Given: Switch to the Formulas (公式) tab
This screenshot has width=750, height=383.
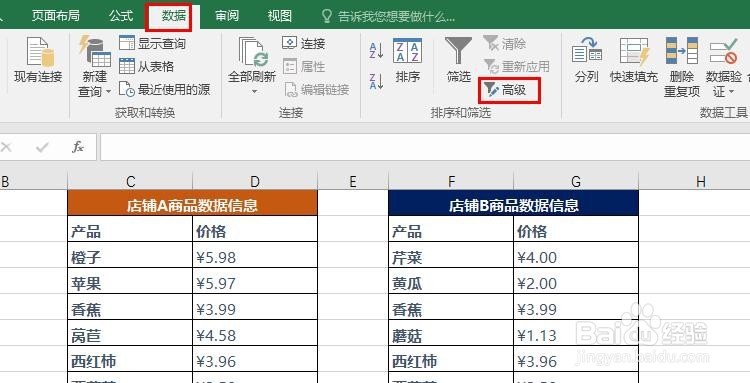Looking at the screenshot, I should tap(121, 16).
